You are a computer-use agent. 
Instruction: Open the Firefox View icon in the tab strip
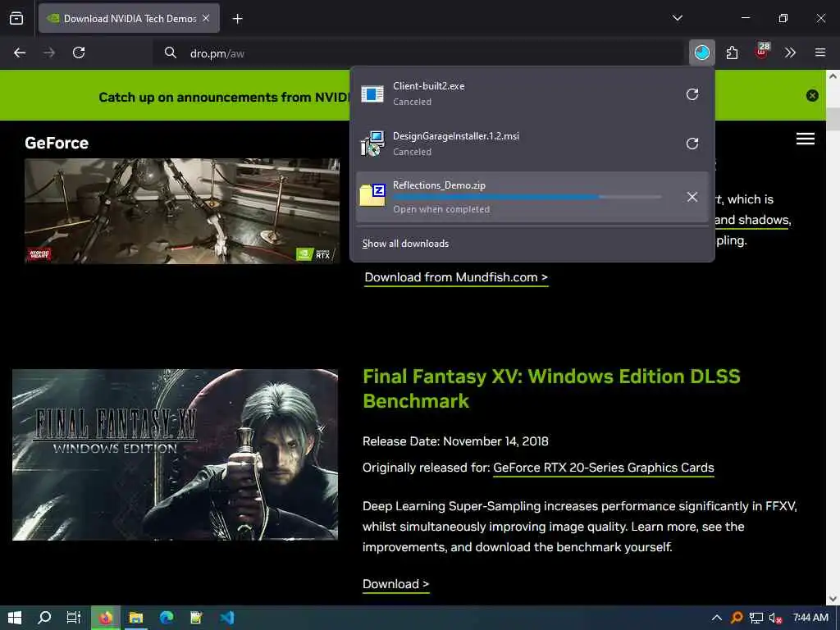(16, 18)
